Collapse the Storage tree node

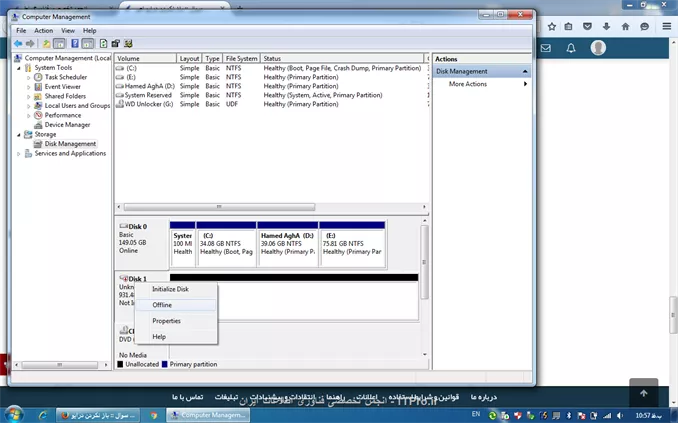click(19, 135)
